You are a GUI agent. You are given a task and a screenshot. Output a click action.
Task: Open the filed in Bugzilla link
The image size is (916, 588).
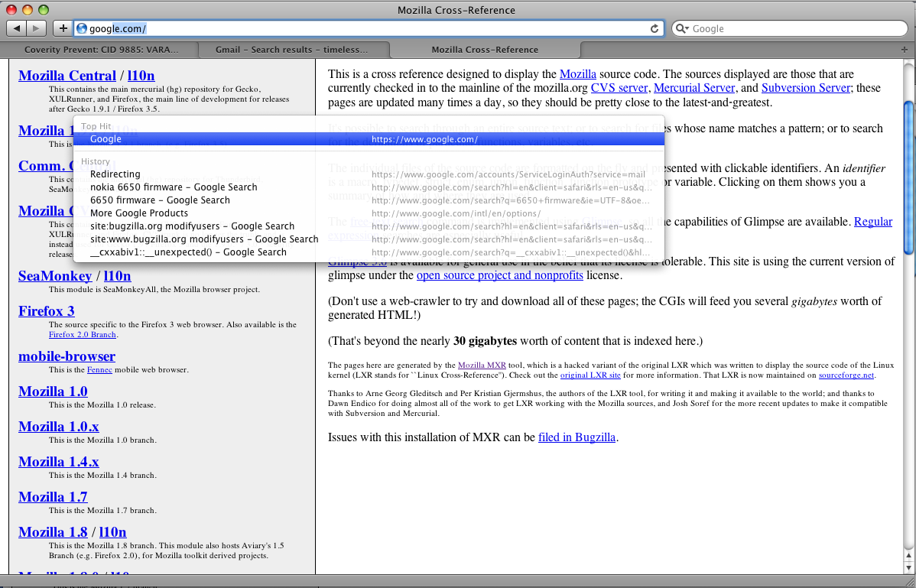(577, 437)
